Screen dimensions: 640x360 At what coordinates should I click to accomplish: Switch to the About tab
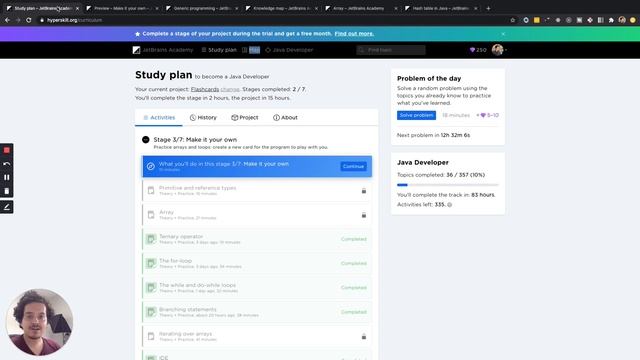coord(285,118)
